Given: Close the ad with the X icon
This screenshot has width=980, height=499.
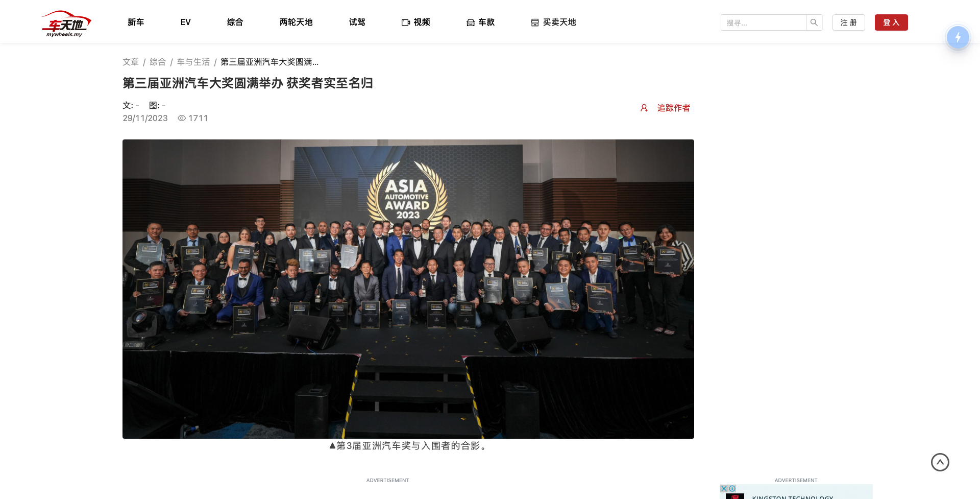Looking at the screenshot, I should 724,488.
